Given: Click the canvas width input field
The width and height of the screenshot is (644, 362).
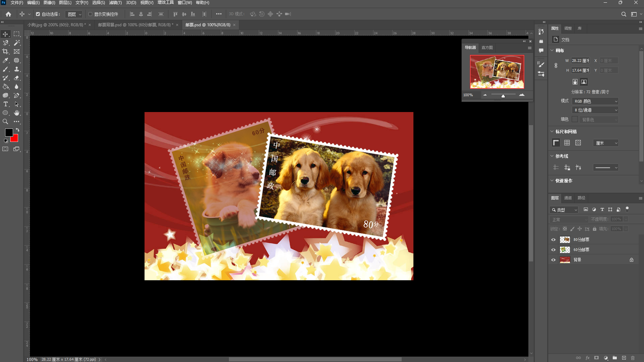Looking at the screenshot, I should [x=580, y=61].
